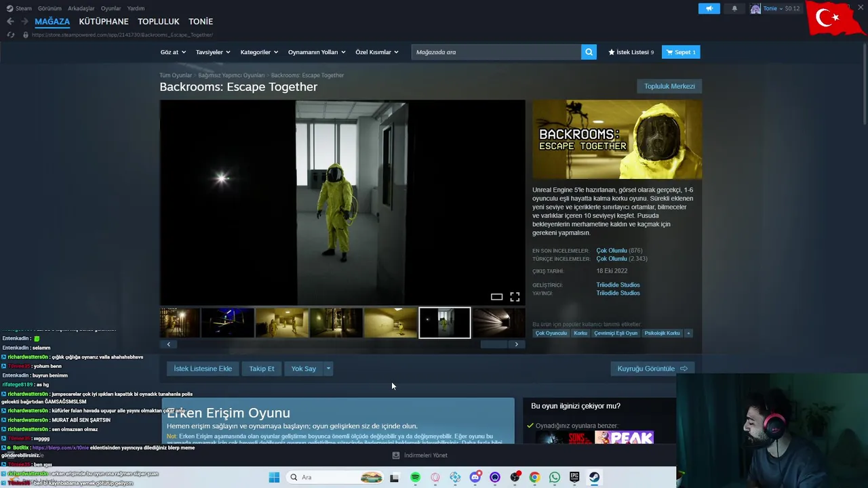Image resolution: width=868 pixels, height=488 pixels.
Task: Go forward using the Steam forward arrow
Action: (x=24, y=22)
